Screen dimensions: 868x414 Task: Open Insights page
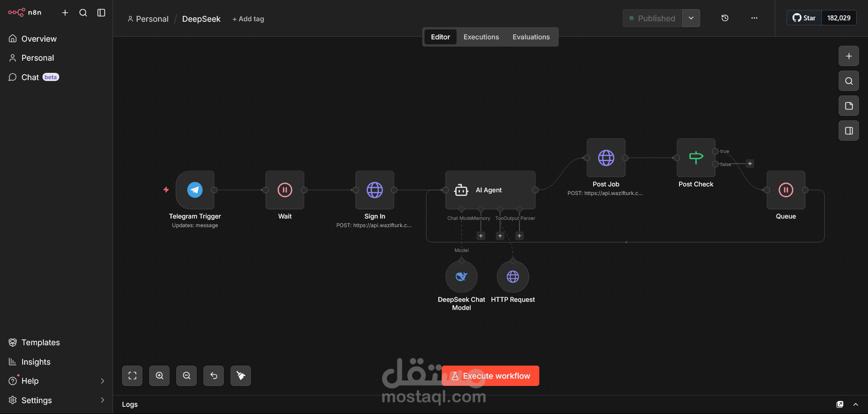pos(56,362)
